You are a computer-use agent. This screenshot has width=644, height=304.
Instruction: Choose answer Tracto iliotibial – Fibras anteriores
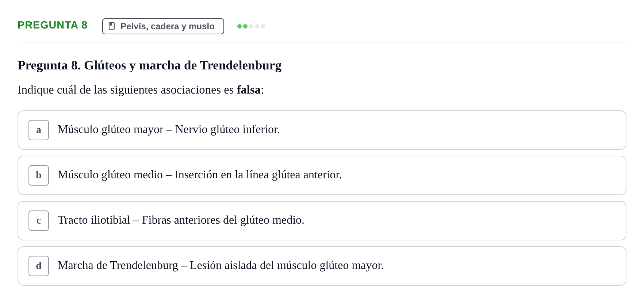(x=322, y=221)
